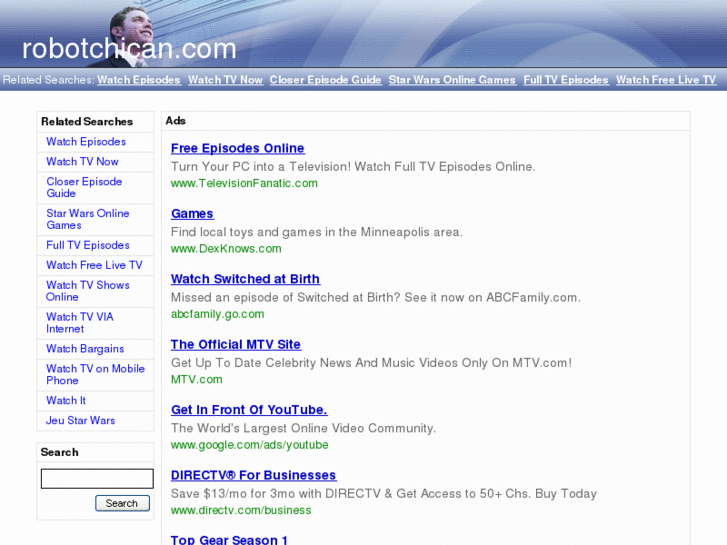This screenshot has width=727, height=545.
Task: Open sidebar link 'Closer Episode Guide'
Action: click(x=84, y=187)
